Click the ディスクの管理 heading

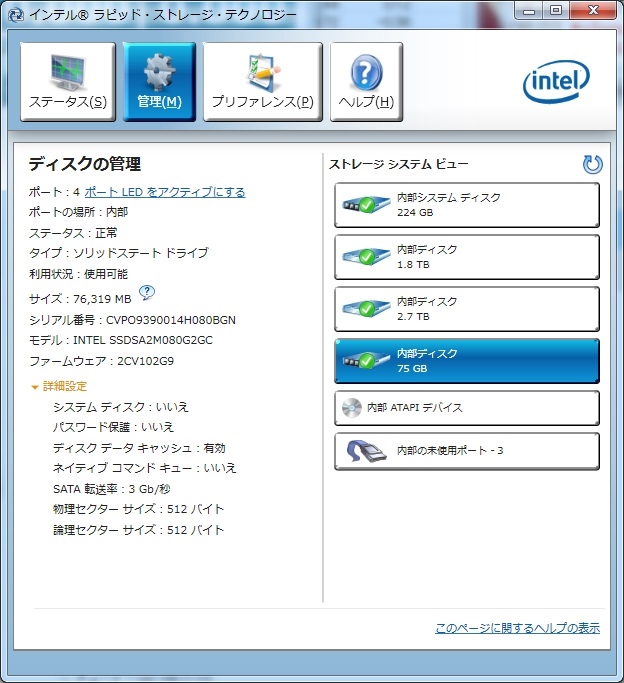tap(85, 164)
